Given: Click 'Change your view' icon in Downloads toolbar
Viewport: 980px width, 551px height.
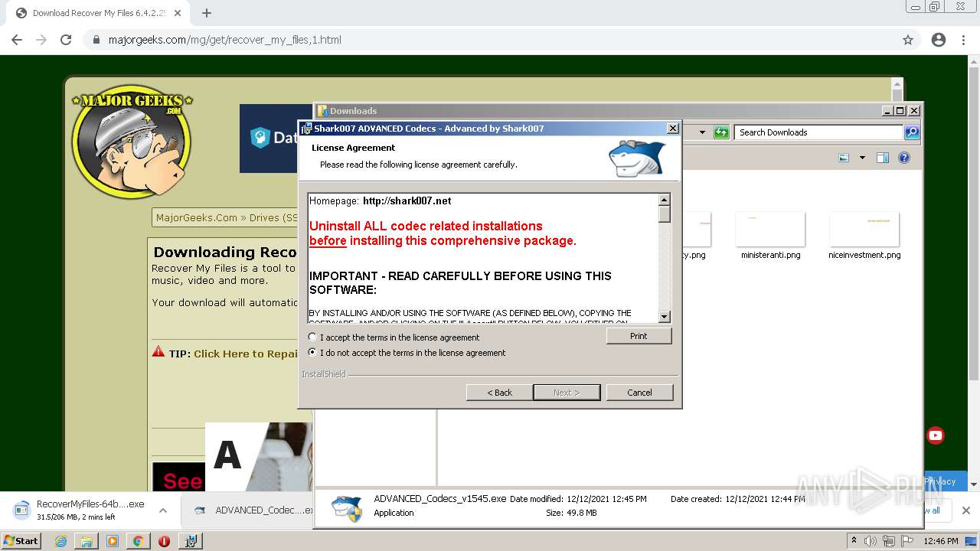Looking at the screenshot, I should tap(844, 158).
